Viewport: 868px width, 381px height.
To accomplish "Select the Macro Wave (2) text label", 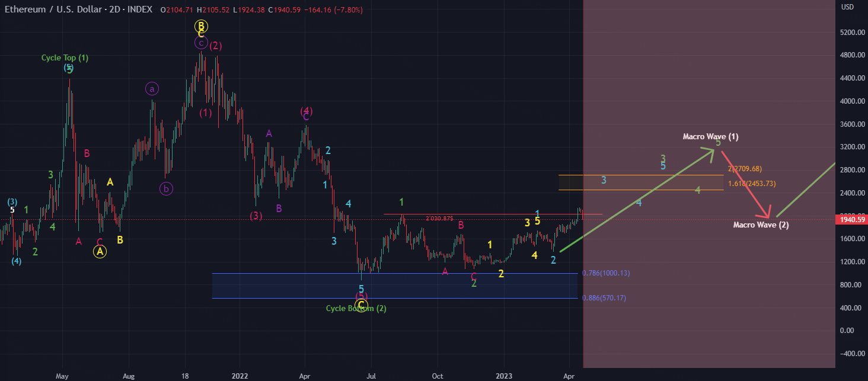I will [x=761, y=225].
